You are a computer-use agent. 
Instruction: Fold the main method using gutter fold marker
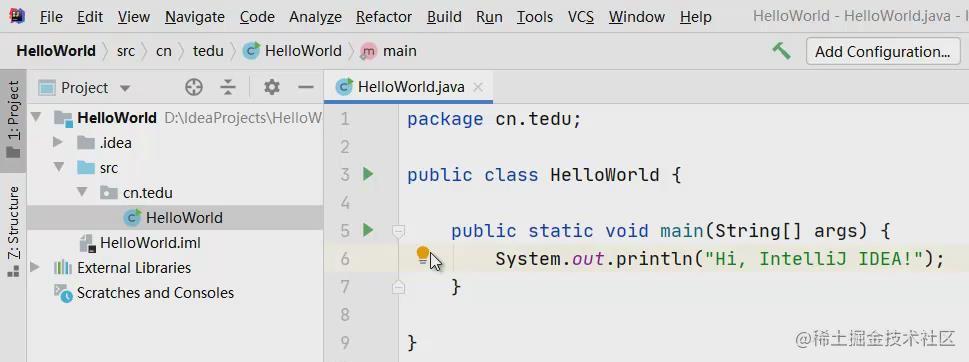399,231
